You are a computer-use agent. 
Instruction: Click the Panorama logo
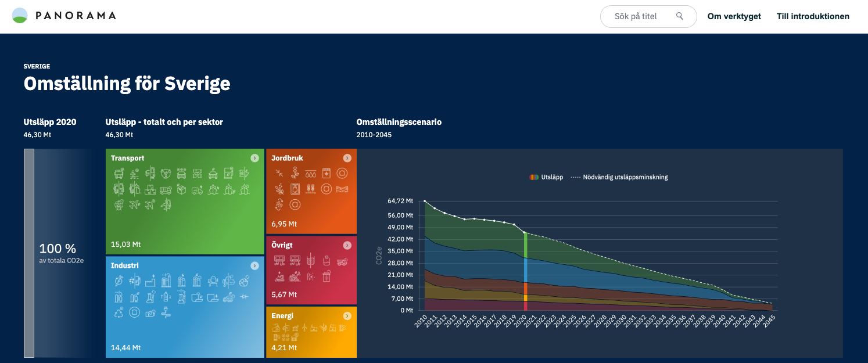[x=64, y=16]
